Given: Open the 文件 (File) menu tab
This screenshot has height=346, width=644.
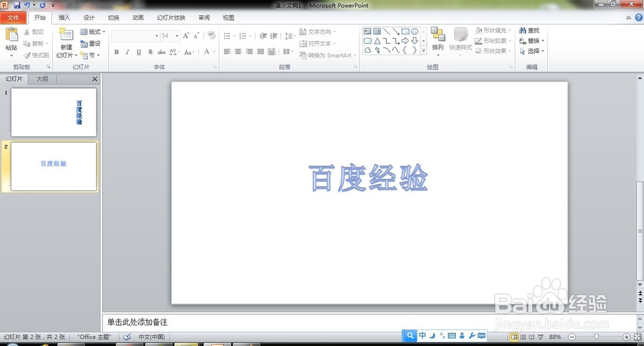Looking at the screenshot, I should tap(13, 17).
